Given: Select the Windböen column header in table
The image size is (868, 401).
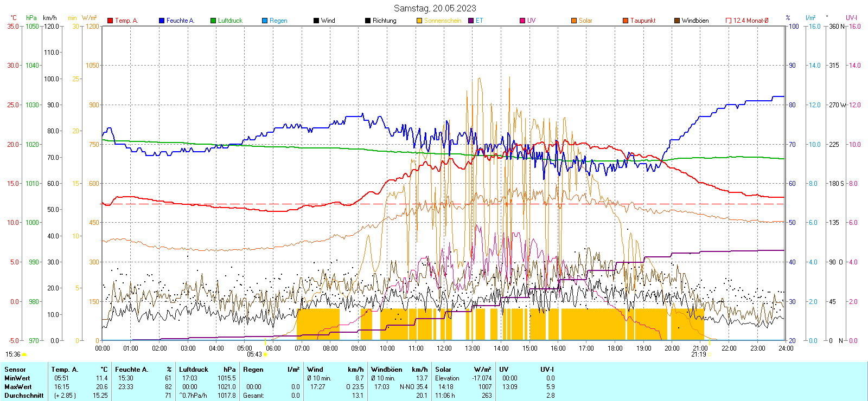Looking at the screenshot, I should (387, 370).
